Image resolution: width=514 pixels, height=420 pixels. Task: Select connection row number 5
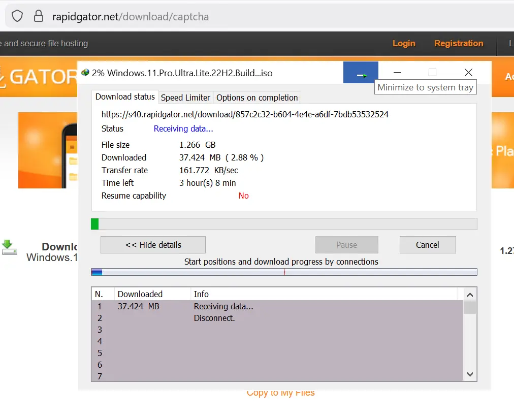tap(277, 353)
